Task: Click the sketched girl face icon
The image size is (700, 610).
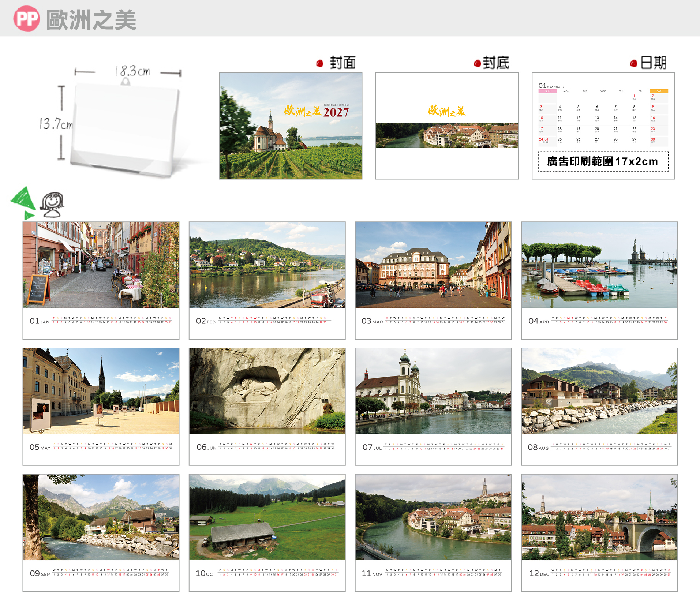Action: tap(52, 205)
